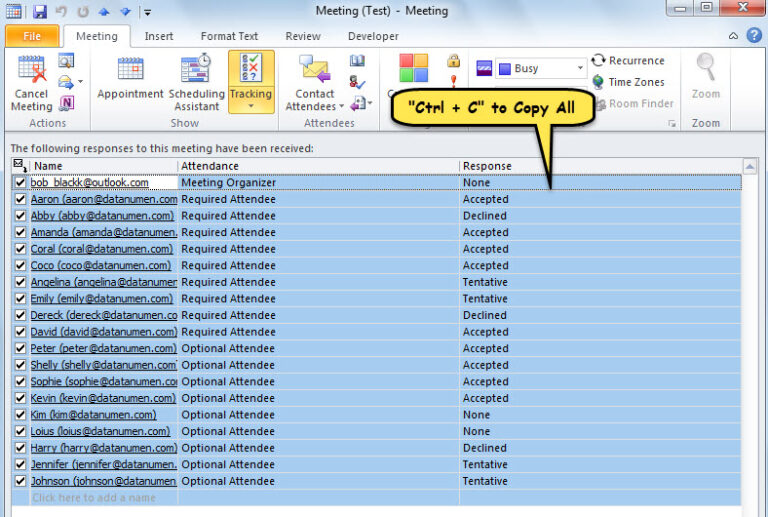Click Kevin's Optional Attendee attendance cell
The image size is (768, 517).
318,398
